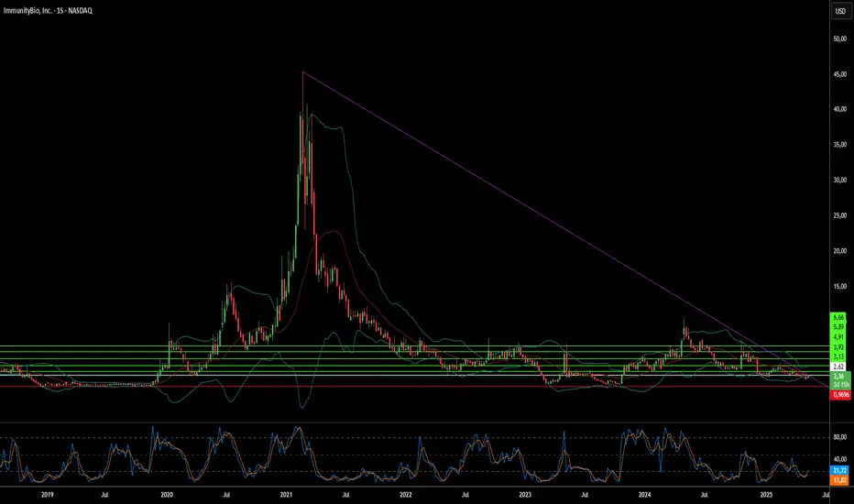Click the blue 21,72 oscillator value label
The image size is (854, 504).
pos(840,470)
